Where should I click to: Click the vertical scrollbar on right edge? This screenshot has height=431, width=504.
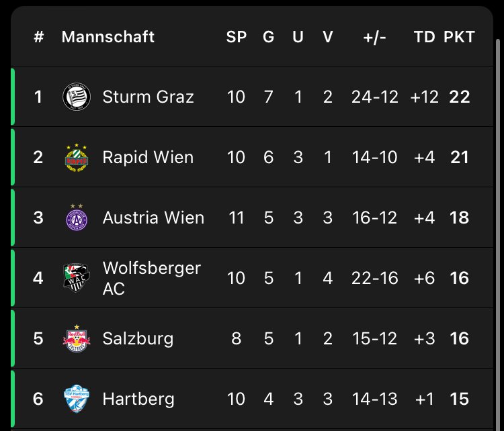tap(497, 234)
